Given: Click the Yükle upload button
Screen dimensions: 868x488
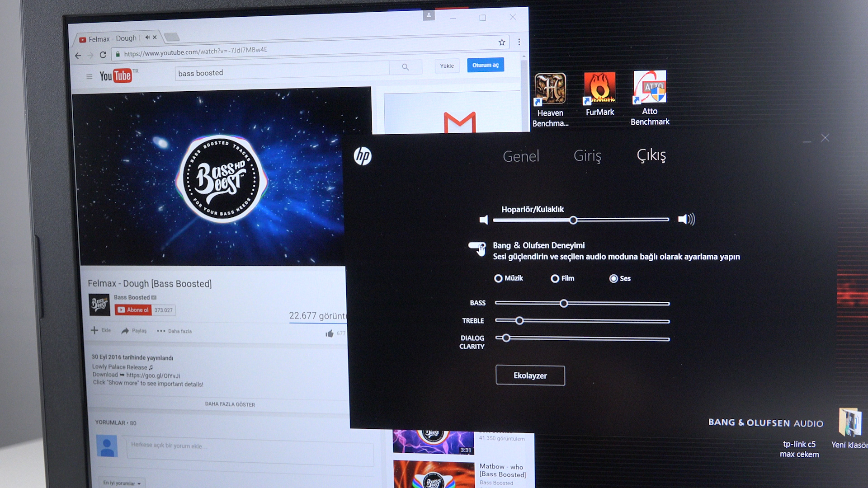Looking at the screenshot, I should pos(447,66).
